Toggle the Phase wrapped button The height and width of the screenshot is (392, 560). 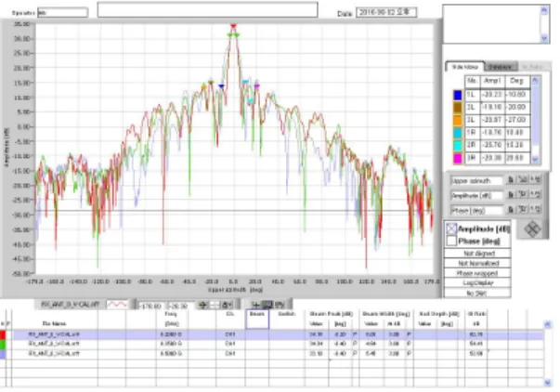click(477, 273)
